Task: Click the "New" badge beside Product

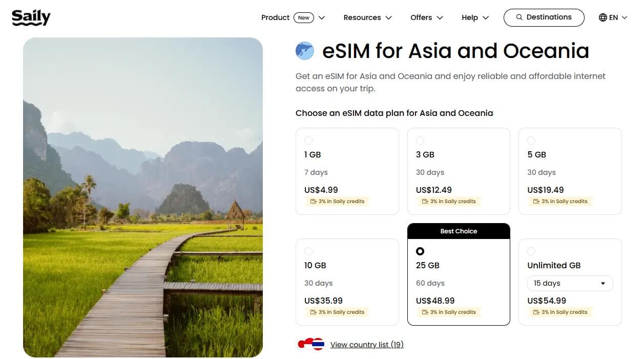Action: coord(304,17)
